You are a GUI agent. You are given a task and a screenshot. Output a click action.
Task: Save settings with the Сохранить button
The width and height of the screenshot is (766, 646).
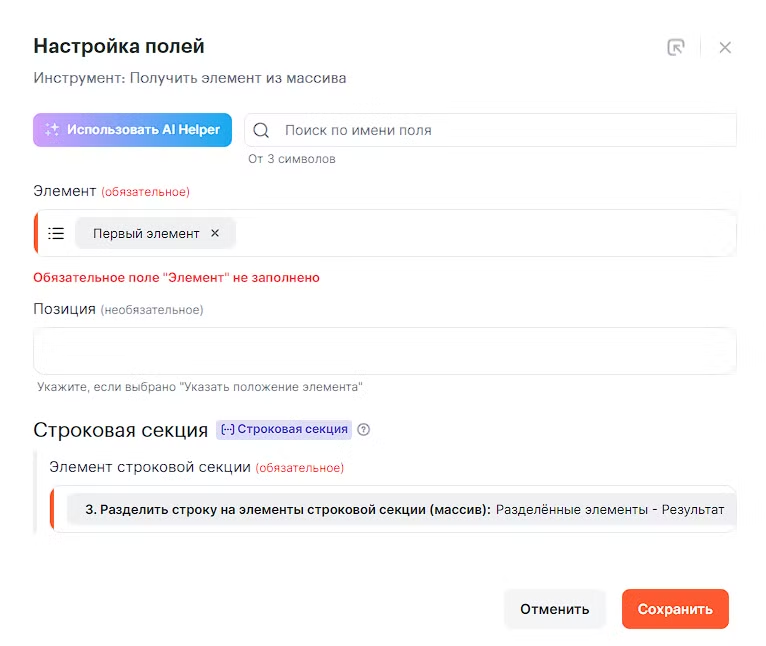pyautogui.click(x=675, y=609)
